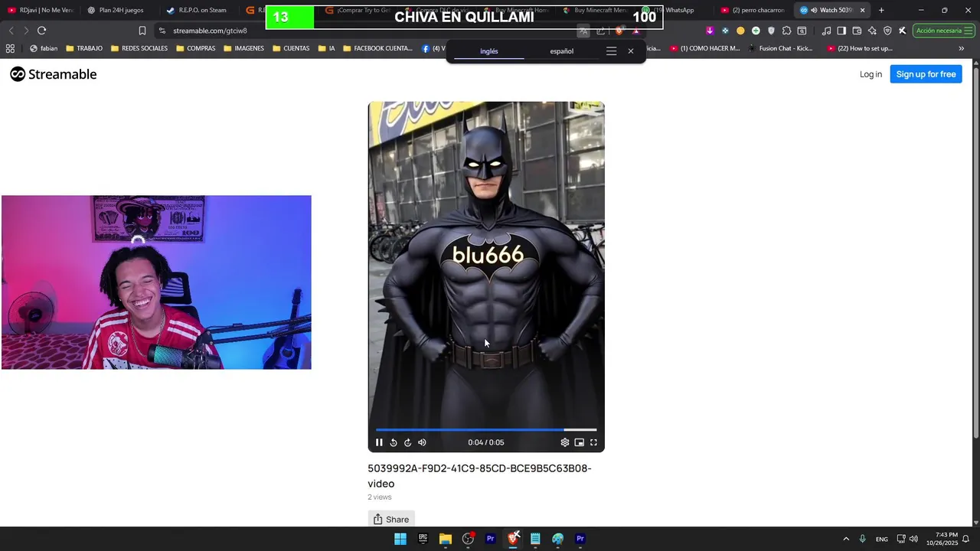
Task: Open File Explorer on taskbar
Action: (x=446, y=539)
